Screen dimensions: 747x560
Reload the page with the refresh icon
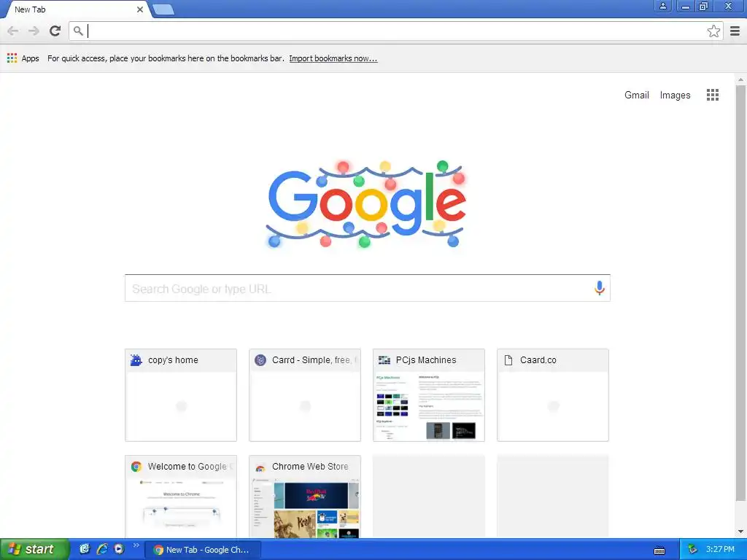click(55, 31)
